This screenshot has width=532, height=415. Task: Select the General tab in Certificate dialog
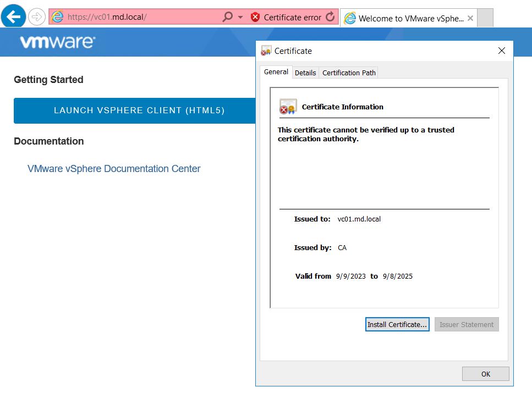276,72
